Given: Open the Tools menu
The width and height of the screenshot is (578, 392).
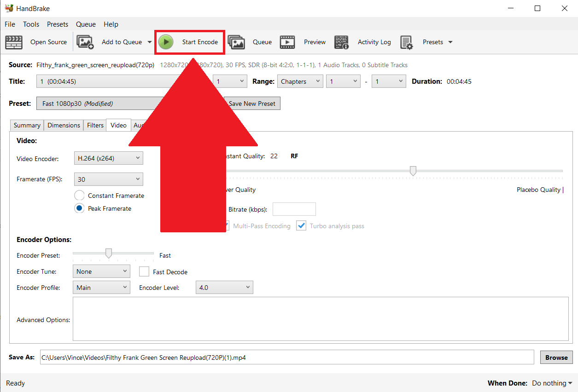Looking at the screenshot, I should coord(31,24).
